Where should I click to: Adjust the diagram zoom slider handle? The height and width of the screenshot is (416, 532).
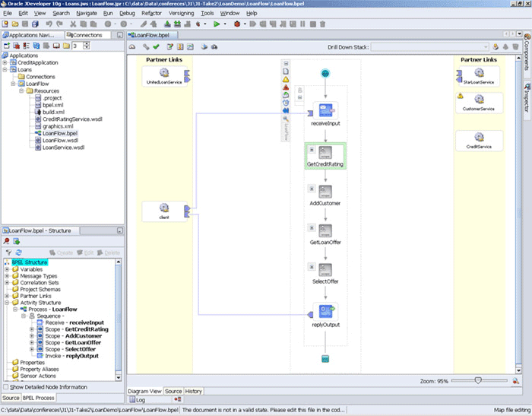[x=478, y=380]
